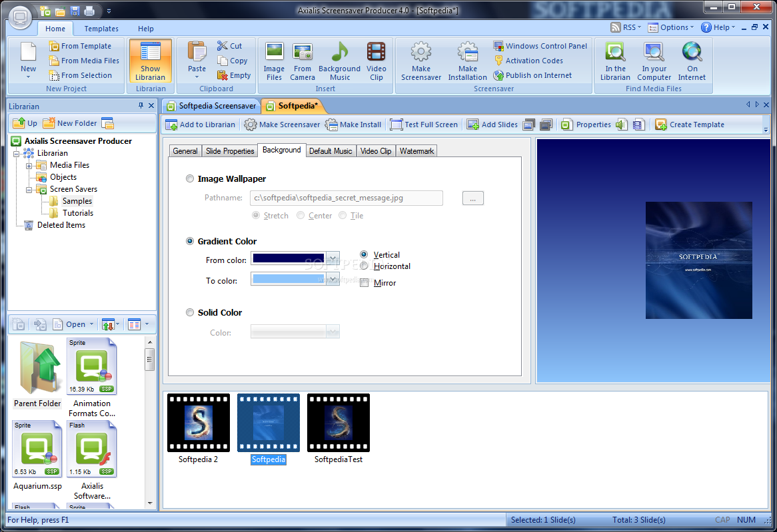Screen dimensions: 777x532
Task: Open the From color dropdown
Action: [x=333, y=258]
